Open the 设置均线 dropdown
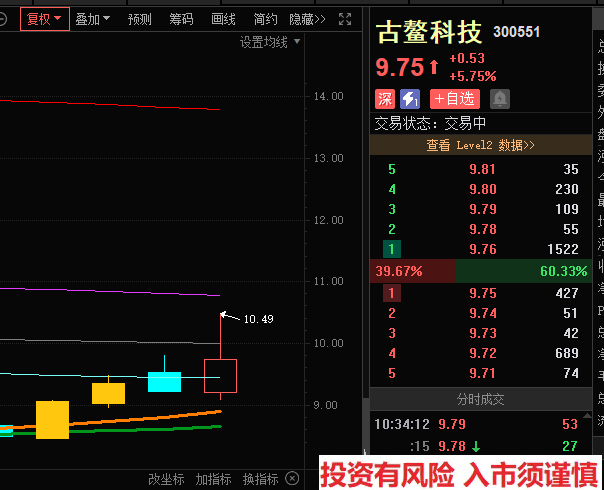The width and height of the screenshot is (604, 490). 270,42
